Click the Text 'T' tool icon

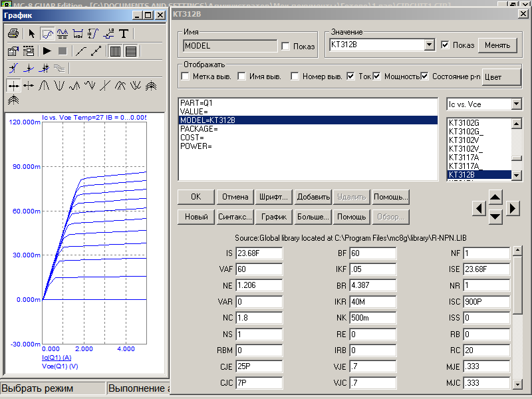124,33
